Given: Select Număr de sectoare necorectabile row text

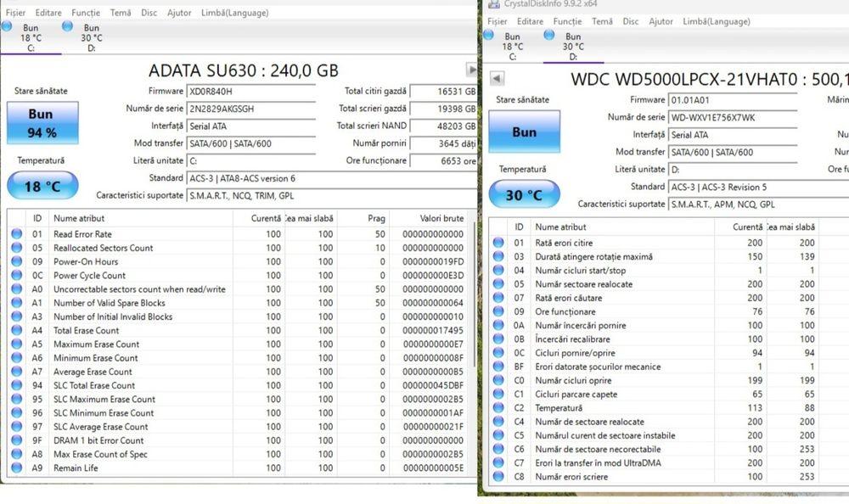Looking at the screenshot, I should [x=598, y=450].
